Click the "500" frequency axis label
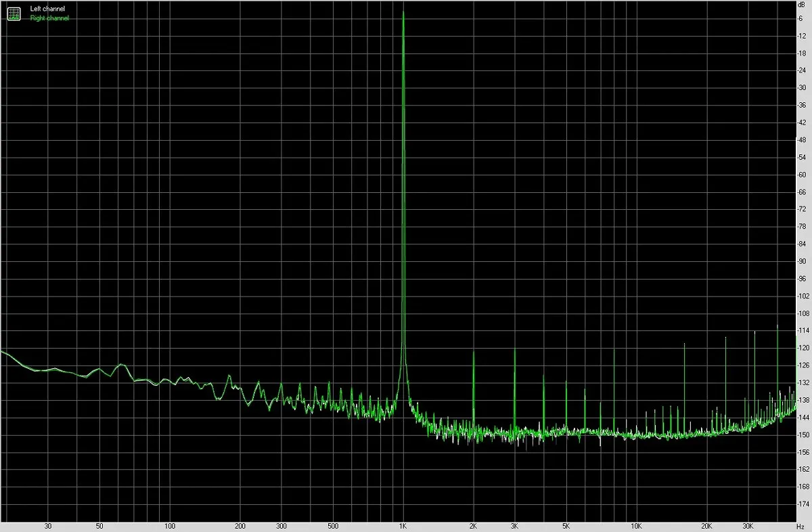Viewport: 812px width, 532px height. [x=332, y=526]
